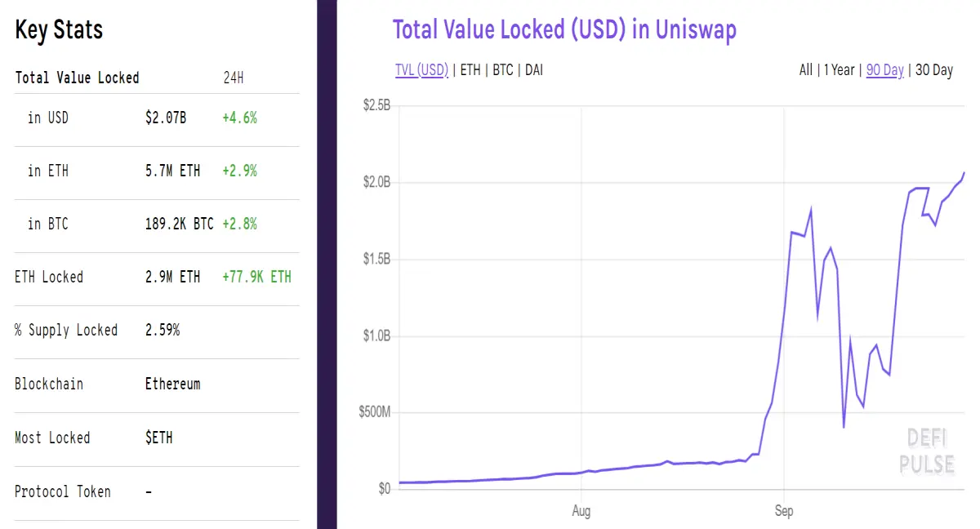Click the 'in BTC' row label
980x529 pixels.
(x=48, y=224)
